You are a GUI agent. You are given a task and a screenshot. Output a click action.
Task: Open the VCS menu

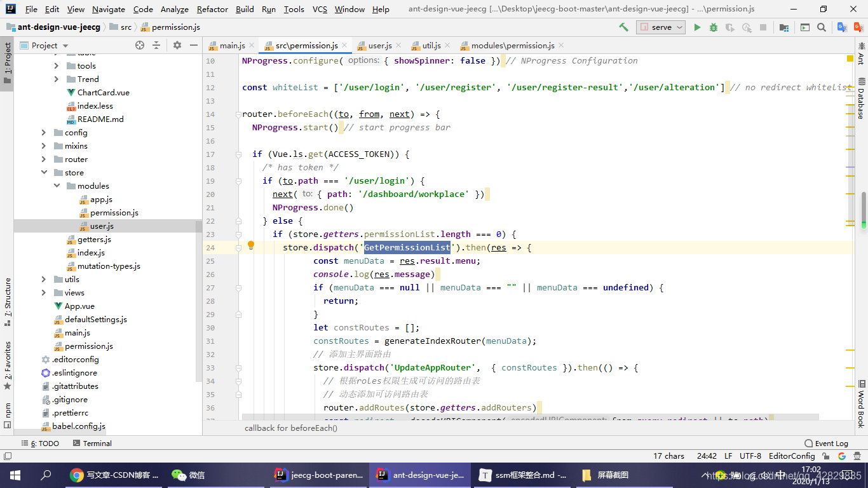tap(320, 9)
